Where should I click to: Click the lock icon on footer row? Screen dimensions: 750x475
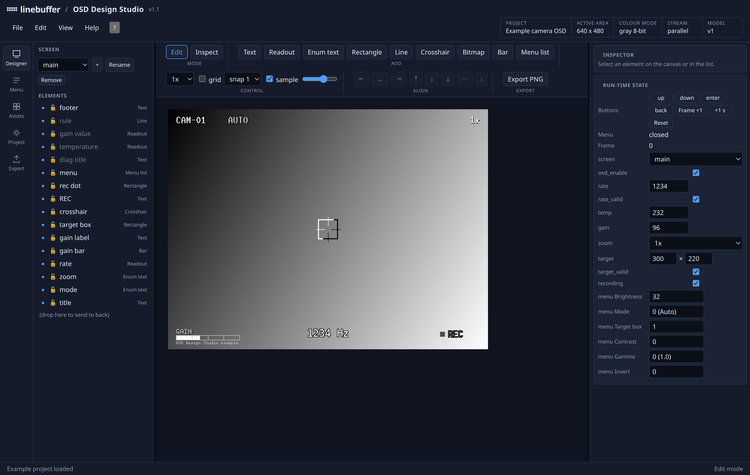pos(53,108)
